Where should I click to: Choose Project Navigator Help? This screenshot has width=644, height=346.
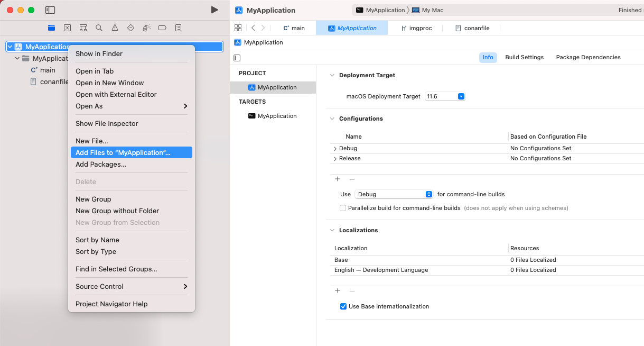tap(132, 304)
